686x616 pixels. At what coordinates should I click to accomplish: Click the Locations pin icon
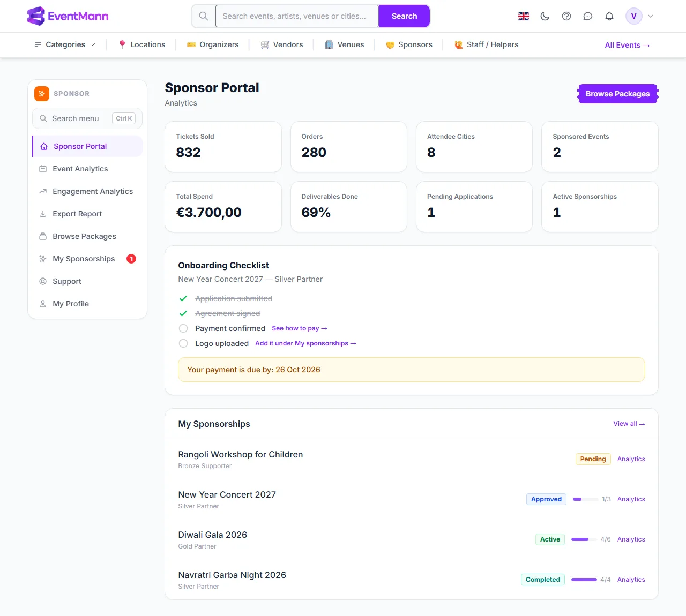[122, 45]
